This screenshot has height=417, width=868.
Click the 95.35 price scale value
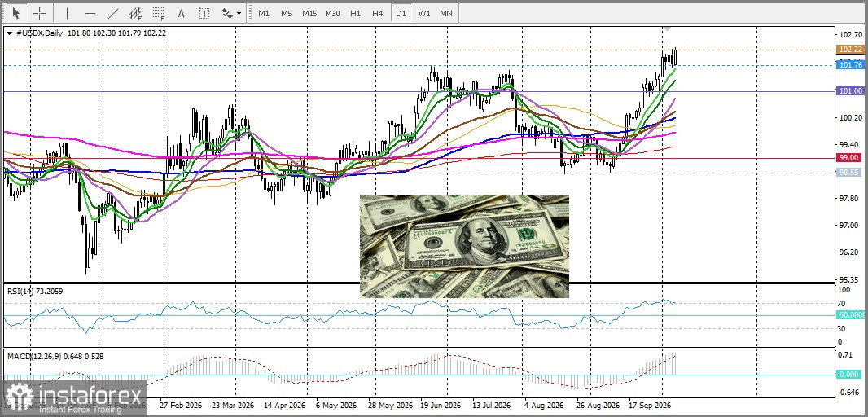(850, 279)
